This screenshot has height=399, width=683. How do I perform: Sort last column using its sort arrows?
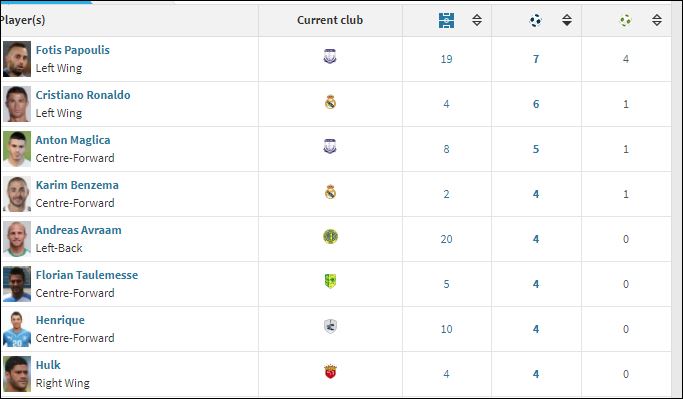[657, 20]
